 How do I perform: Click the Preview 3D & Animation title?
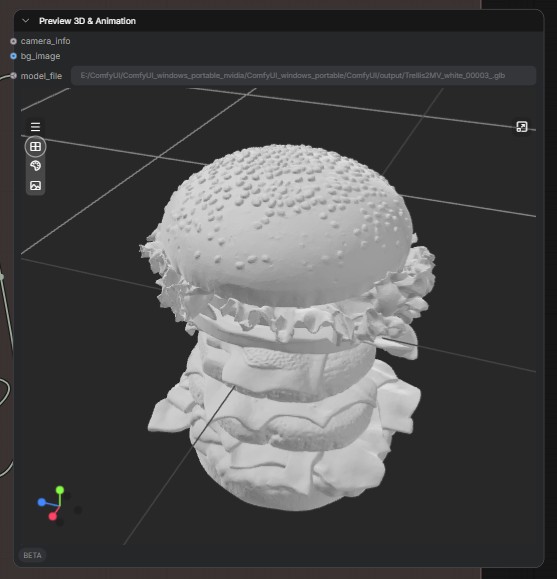87,21
